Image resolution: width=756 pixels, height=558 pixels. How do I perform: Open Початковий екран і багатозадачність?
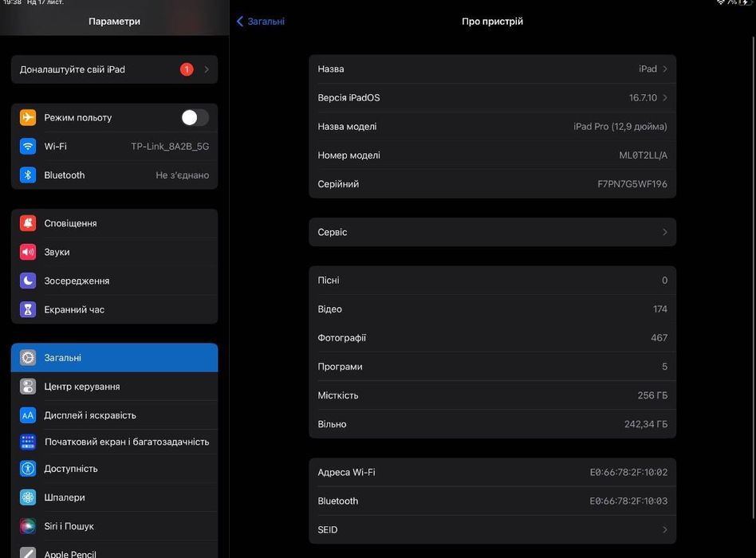pos(114,442)
